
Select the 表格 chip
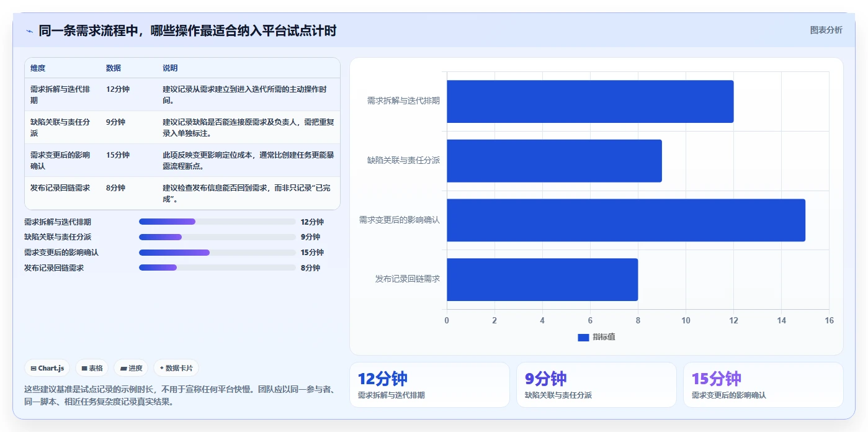click(92, 368)
